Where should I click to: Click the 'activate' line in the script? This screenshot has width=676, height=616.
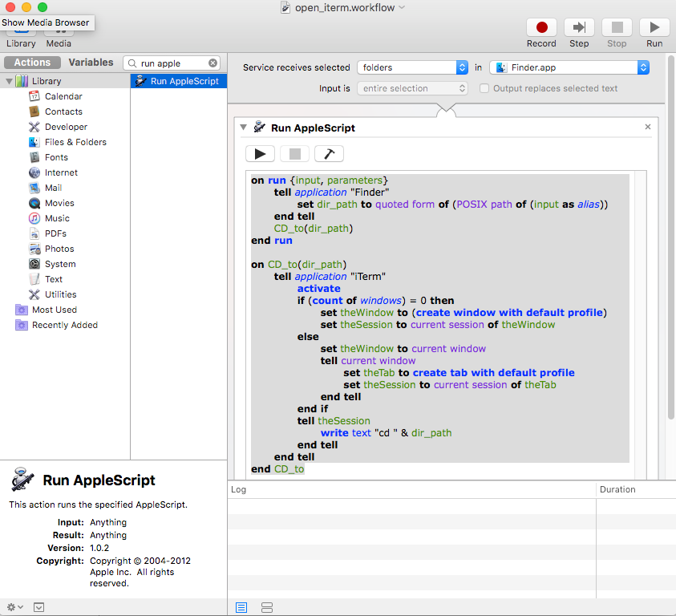coord(318,289)
